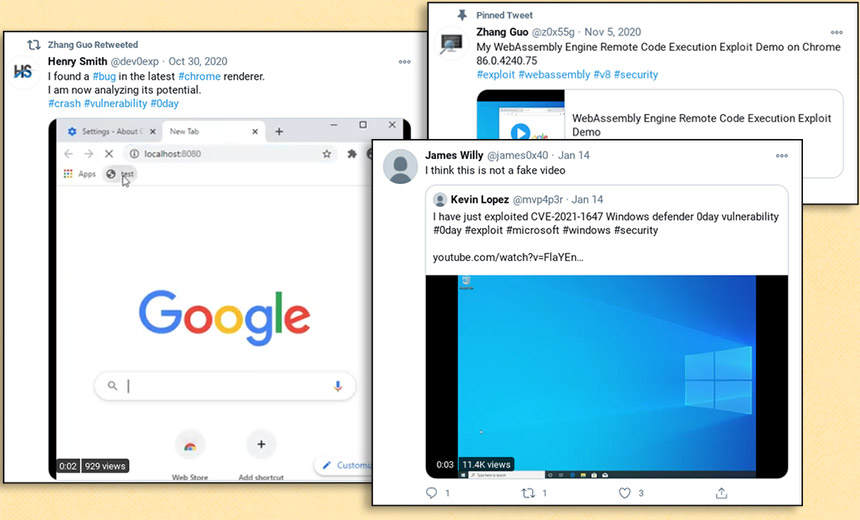Screen dimensions: 860x520
Task: Open a new Chrome tab with plus
Action: (279, 132)
